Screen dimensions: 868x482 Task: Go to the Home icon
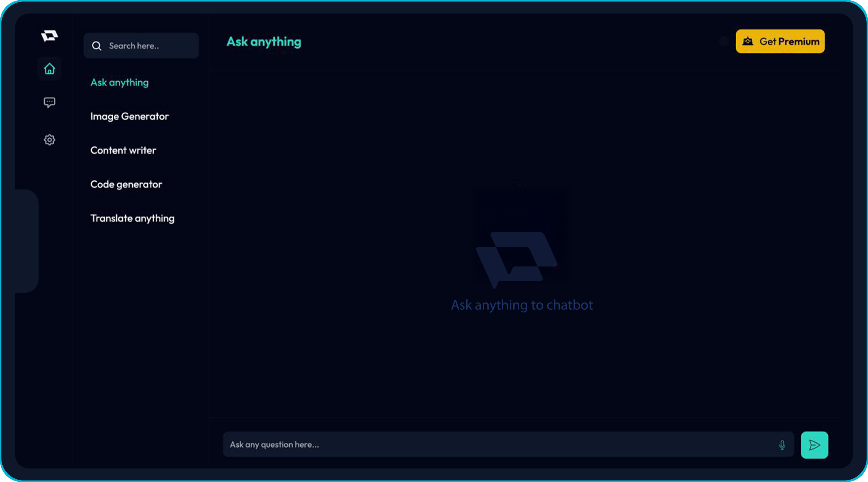point(49,69)
